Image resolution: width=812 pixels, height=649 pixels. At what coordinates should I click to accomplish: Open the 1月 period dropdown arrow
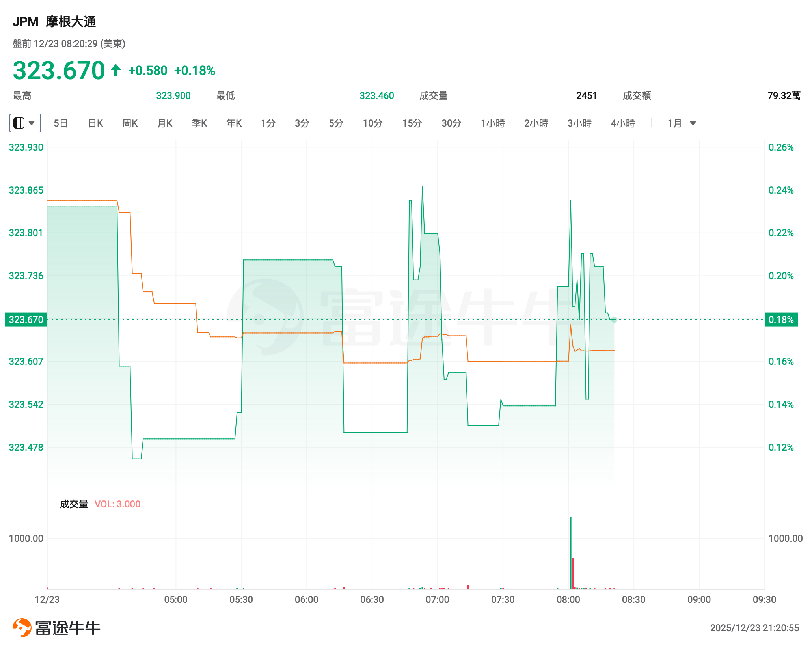click(x=693, y=123)
